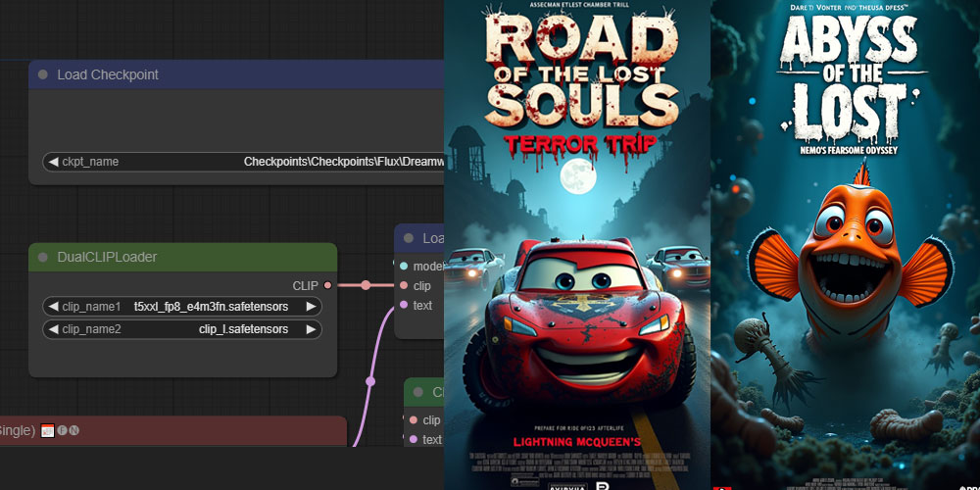The image size is (980, 490).
Task: Click the CLIP output port on DualCLIPLoader
Action: coord(327,285)
